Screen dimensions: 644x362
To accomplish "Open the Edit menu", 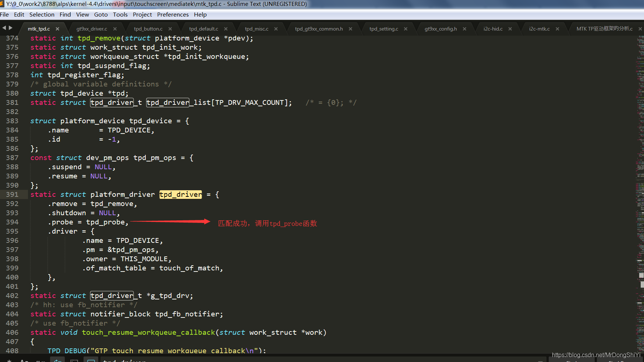I will pos(19,14).
